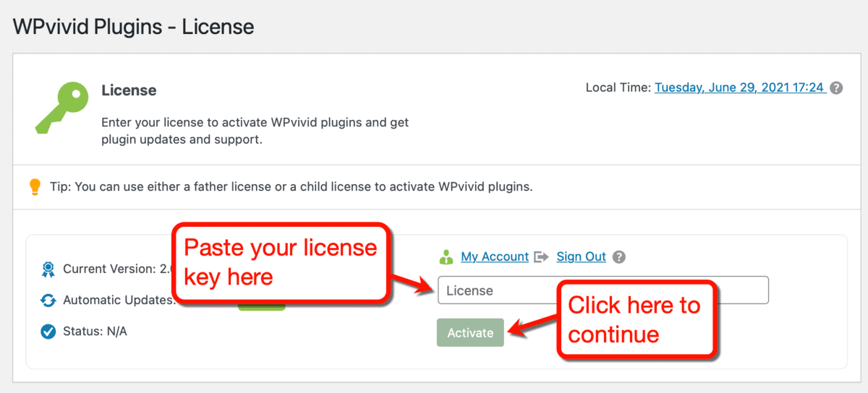Click the "Automatic Updates" label
The image size is (868, 393).
tap(119, 300)
